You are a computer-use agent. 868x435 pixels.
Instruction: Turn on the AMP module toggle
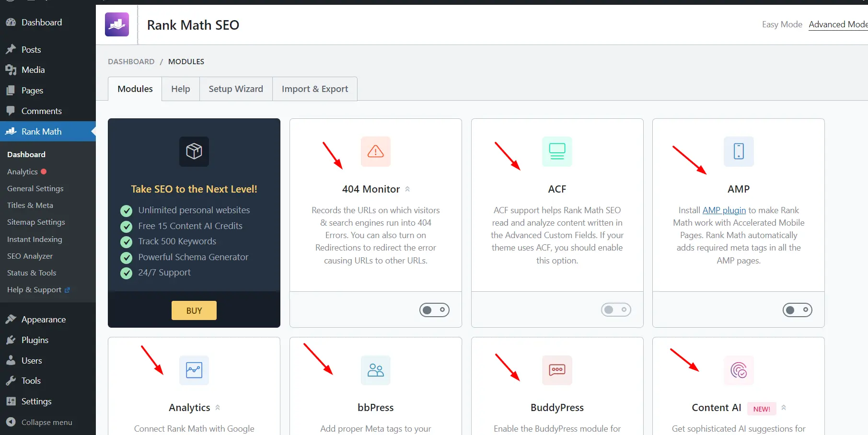coord(798,310)
